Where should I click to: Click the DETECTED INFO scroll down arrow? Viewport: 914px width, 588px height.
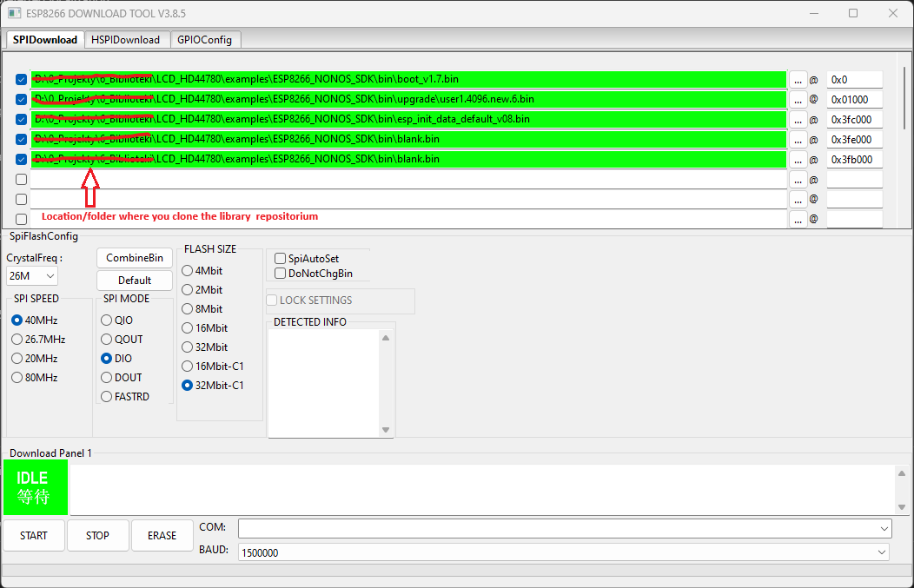385,430
